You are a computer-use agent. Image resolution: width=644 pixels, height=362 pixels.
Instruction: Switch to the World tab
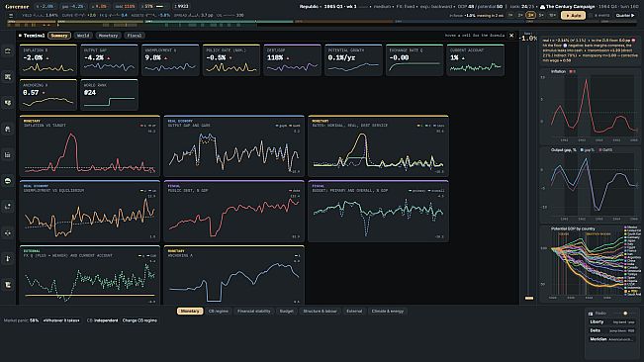[x=83, y=36]
